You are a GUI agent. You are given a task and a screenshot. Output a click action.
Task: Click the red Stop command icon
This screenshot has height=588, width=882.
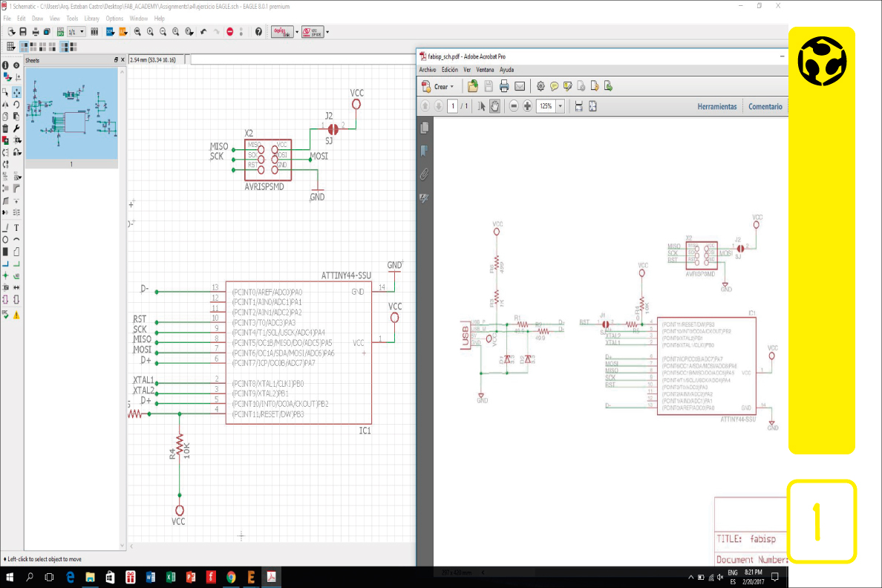pos(230,32)
